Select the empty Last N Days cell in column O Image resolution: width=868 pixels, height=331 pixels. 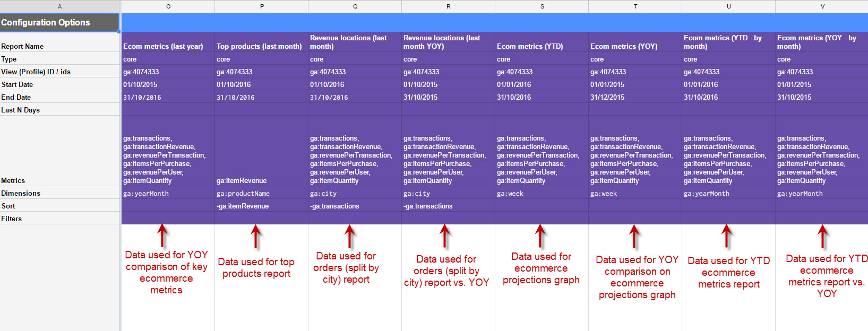pyautogui.click(x=168, y=110)
